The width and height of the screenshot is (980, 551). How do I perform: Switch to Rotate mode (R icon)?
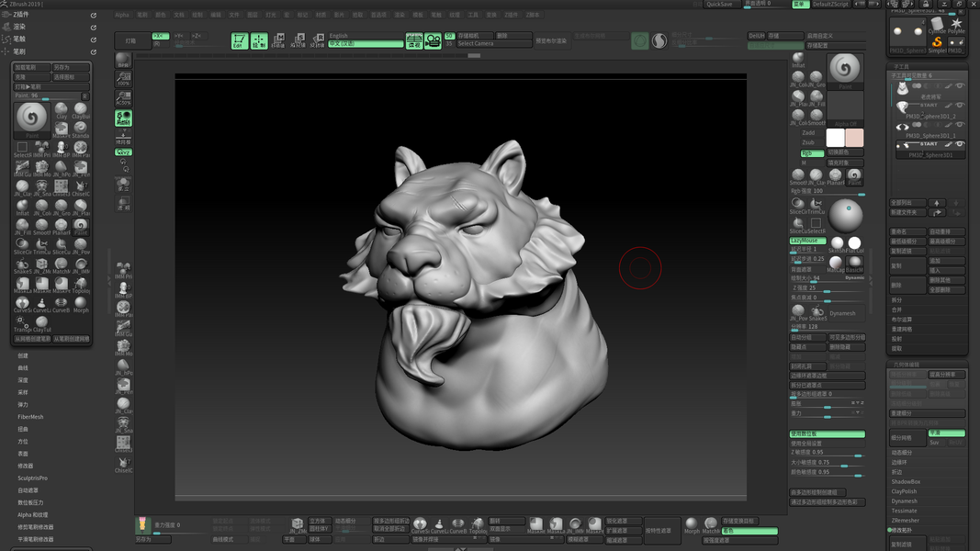point(318,41)
